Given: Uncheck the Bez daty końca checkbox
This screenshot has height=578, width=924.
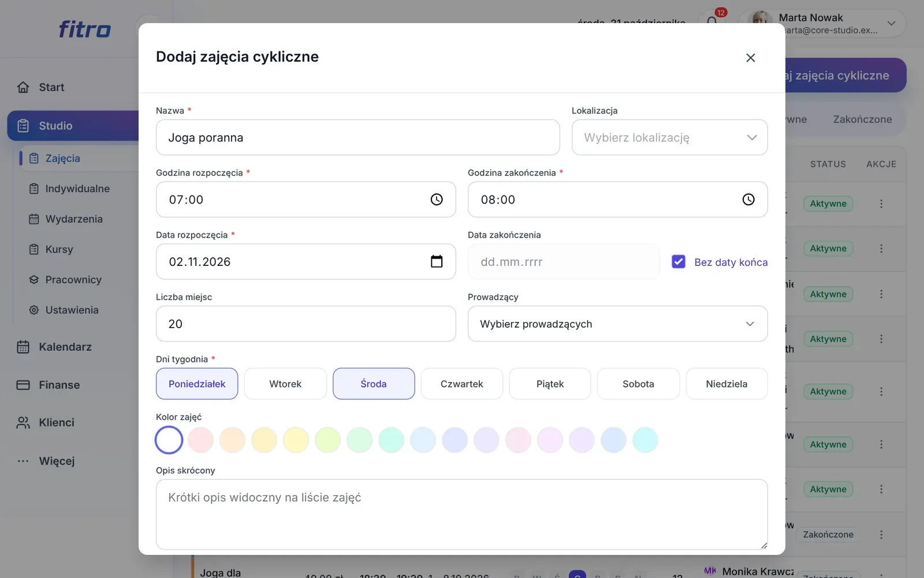Looking at the screenshot, I should point(679,262).
